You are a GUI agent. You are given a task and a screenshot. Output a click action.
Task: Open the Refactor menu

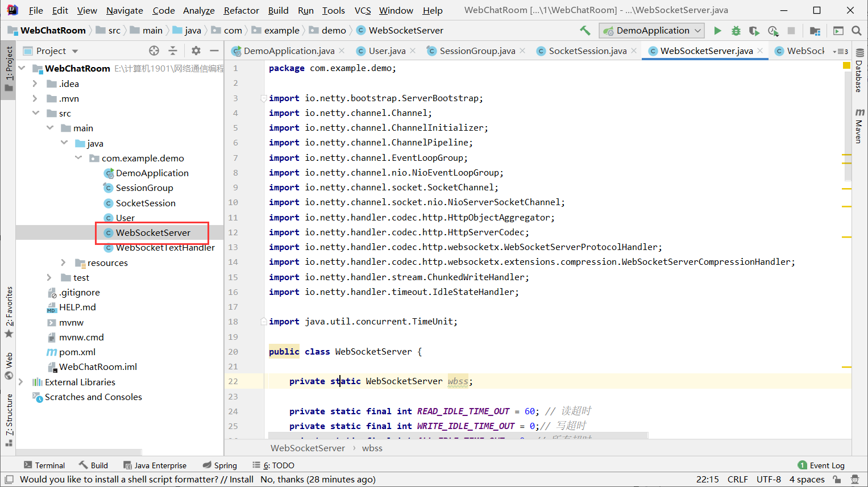(x=241, y=10)
